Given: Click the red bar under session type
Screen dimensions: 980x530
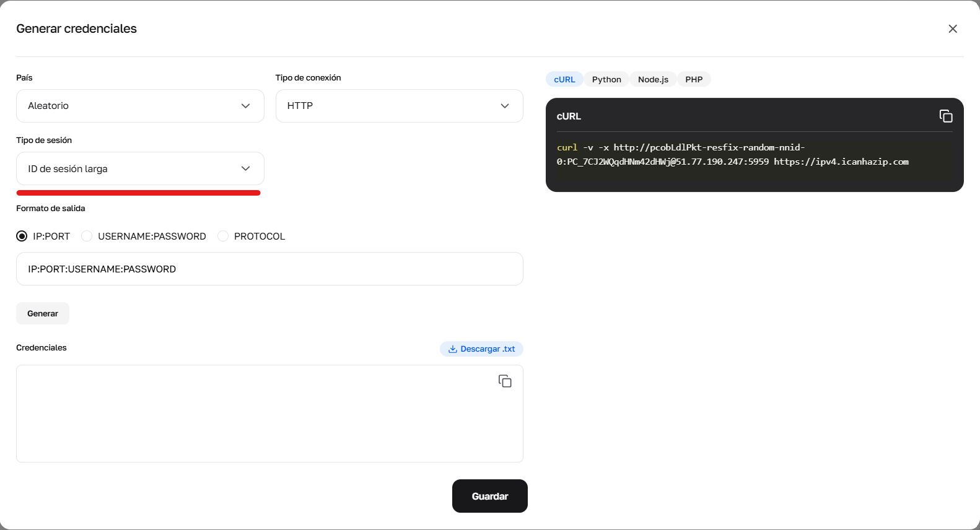Looking at the screenshot, I should 138,193.
